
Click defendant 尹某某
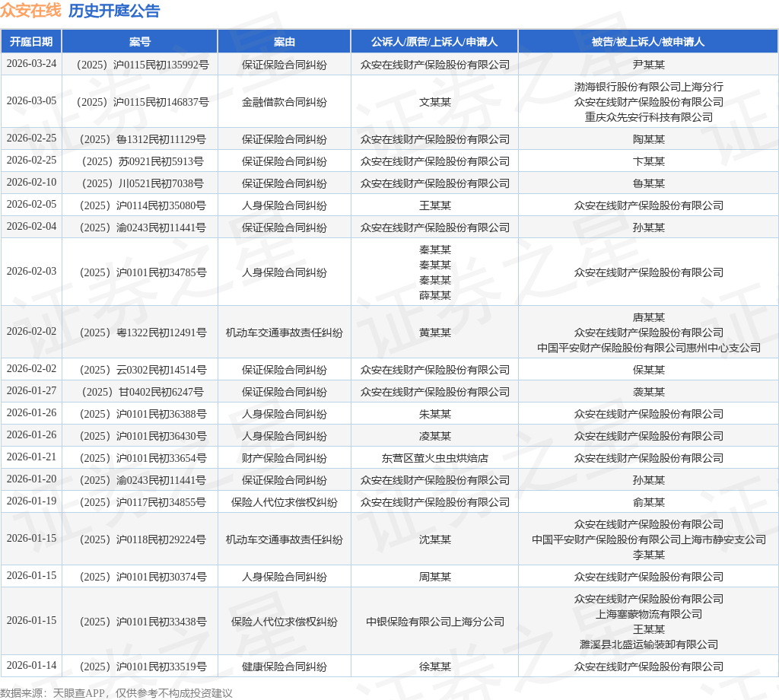click(648, 65)
